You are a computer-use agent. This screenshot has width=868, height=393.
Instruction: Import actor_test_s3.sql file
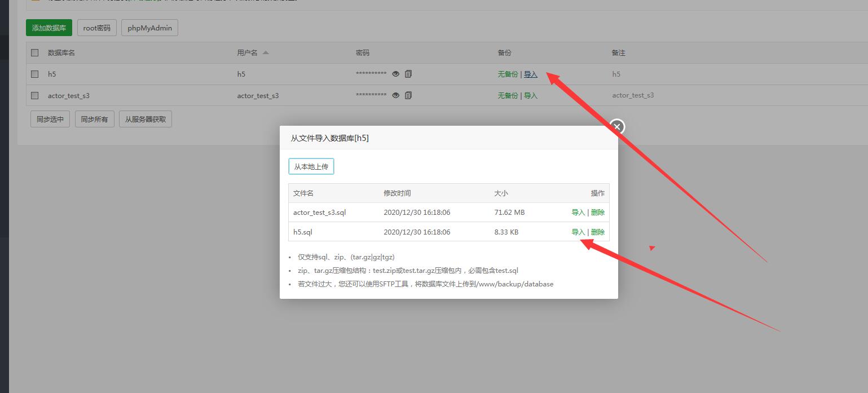(578, 213)
